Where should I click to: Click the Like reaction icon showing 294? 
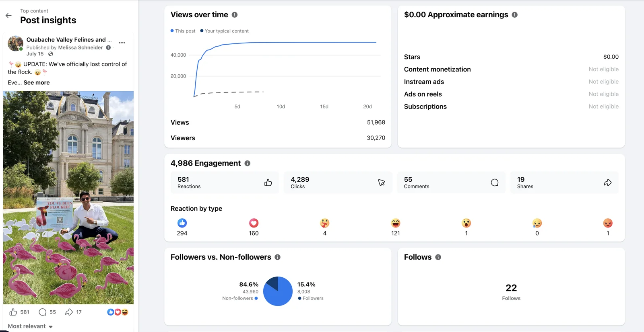point(182,223)
